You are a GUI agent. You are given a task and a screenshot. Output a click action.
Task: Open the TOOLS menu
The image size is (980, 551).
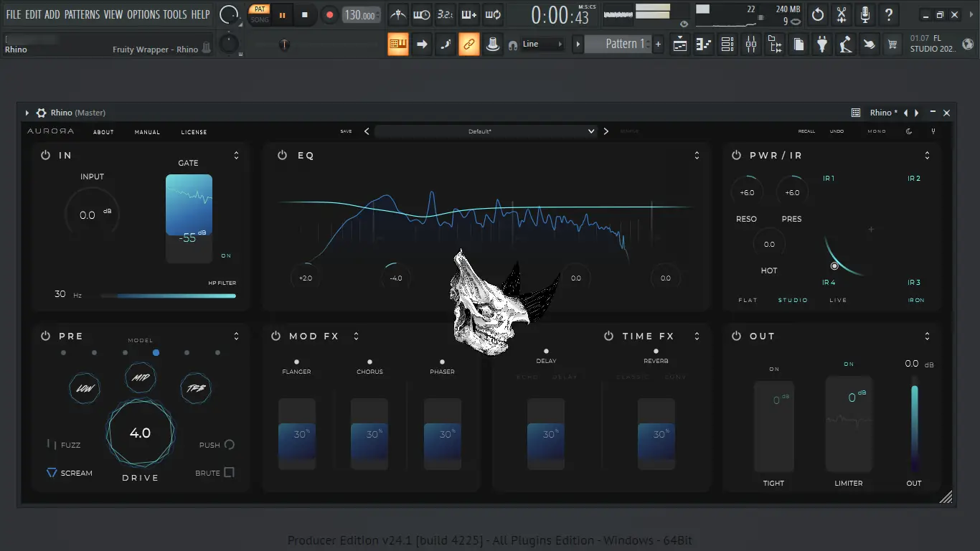(175, 14)
